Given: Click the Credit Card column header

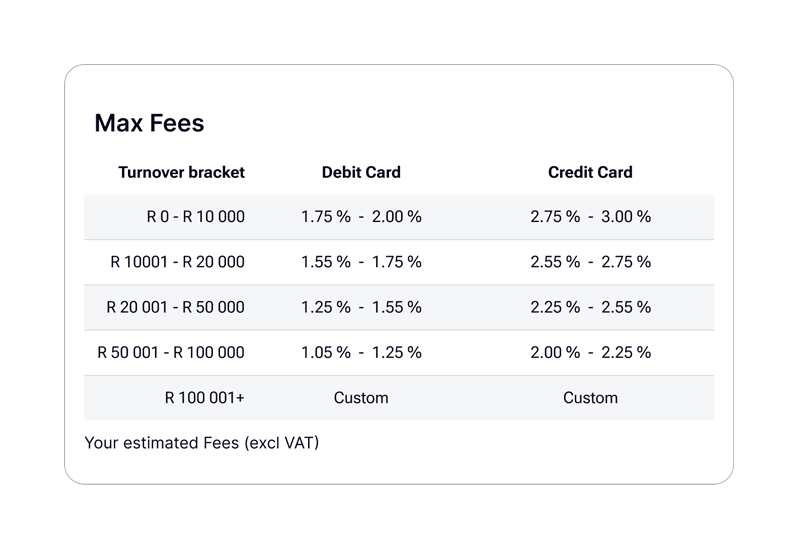Looking at the screenshot, I should coord(590,172).
